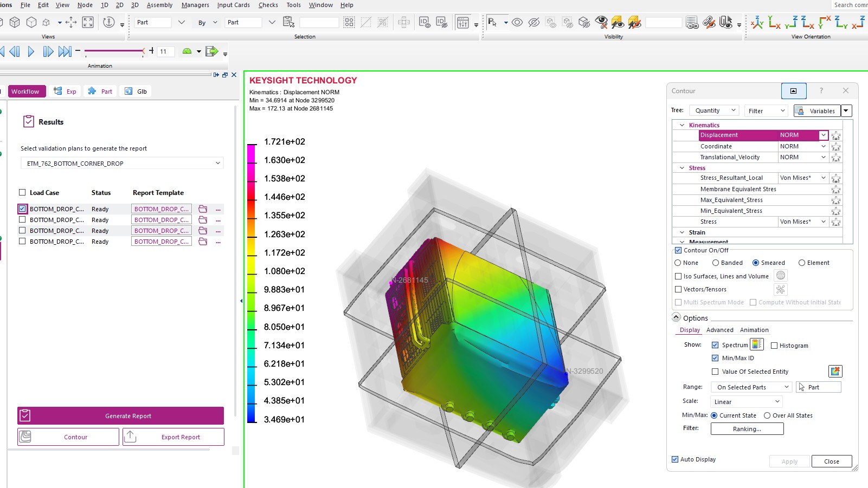Image resolution: width=868 pixels, height=488 pixels.
Task: Click the Contour button in Results panel
Action: pyautogui.click(x=68, y=437)
